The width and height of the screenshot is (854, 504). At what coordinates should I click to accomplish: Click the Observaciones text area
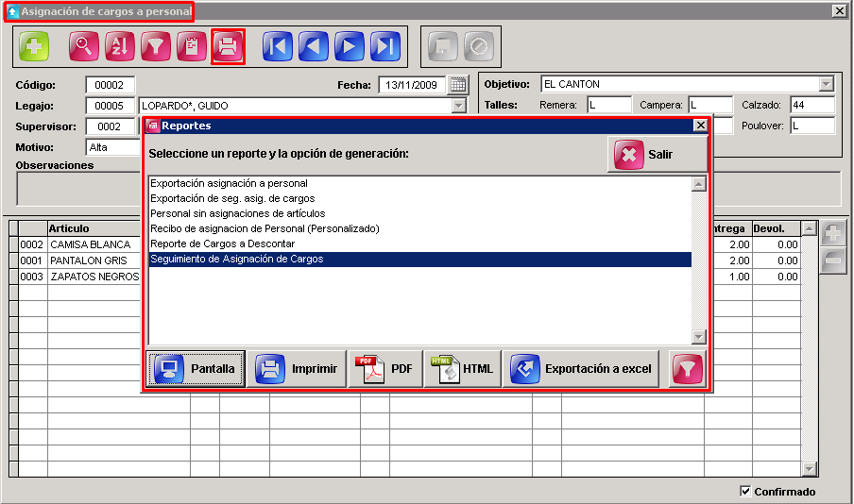78,189
